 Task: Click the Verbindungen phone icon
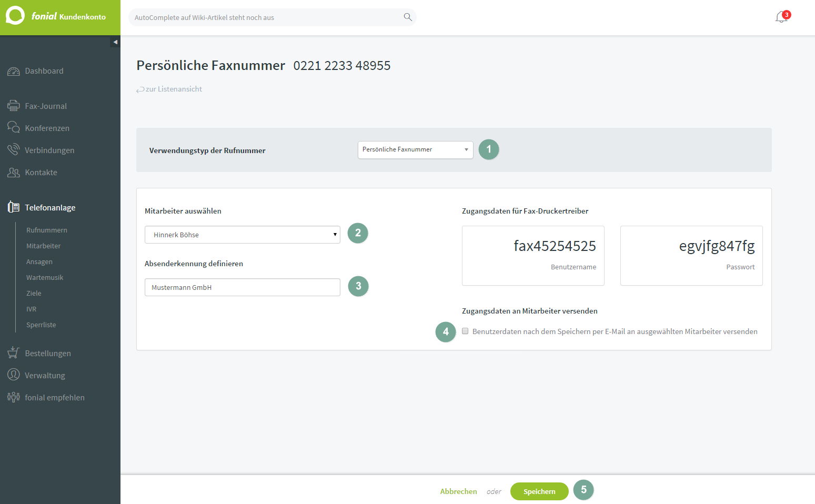(x=14, y=150)
